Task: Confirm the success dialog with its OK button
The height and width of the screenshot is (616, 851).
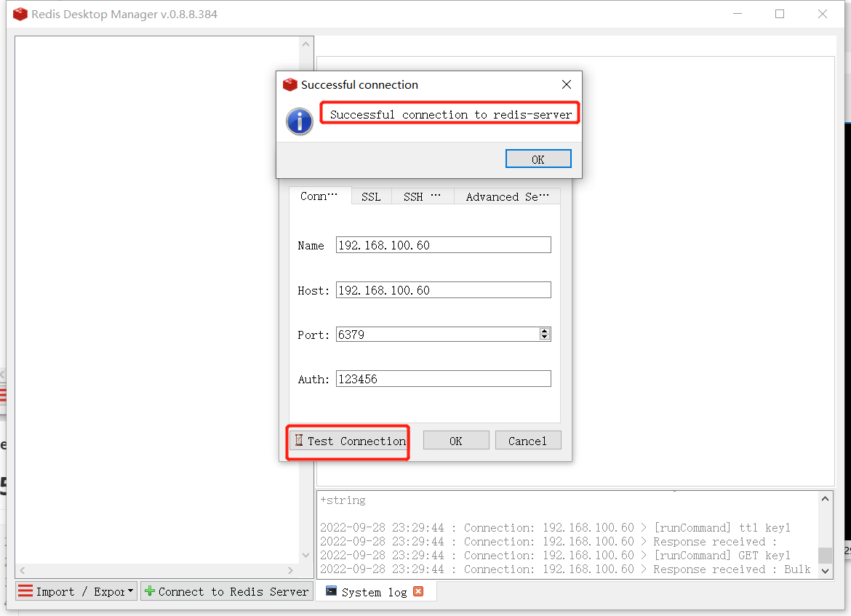Action: point(538,159)
